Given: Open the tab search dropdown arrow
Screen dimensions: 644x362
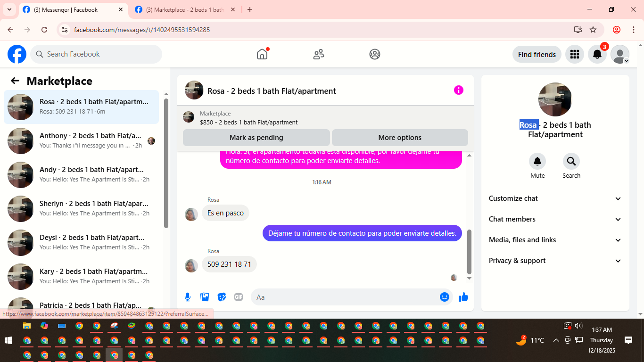Looking at the screenshot, I should coord(9,9).
